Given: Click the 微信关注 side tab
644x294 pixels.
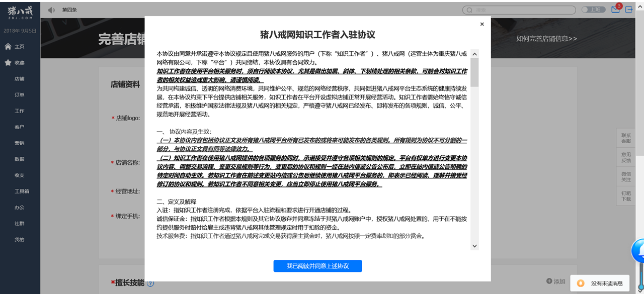Looking at the screenshot, I should (x=626, y=176).
